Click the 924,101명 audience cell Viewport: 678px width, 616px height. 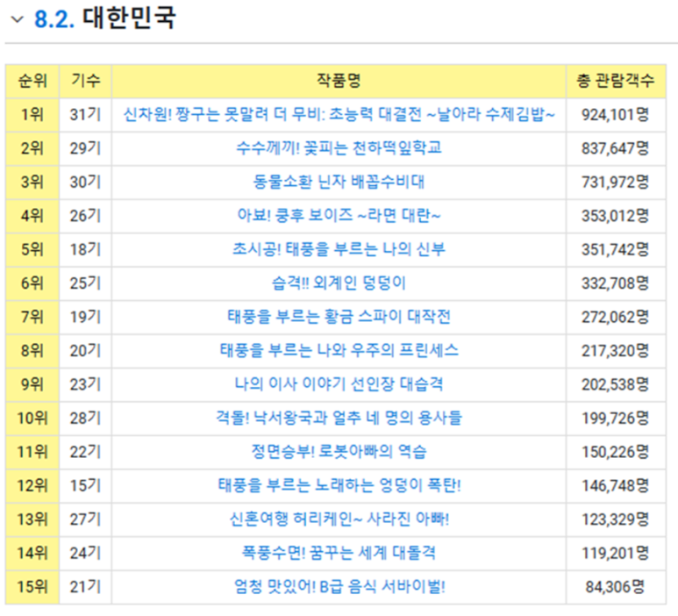click(x=616, y=115)
